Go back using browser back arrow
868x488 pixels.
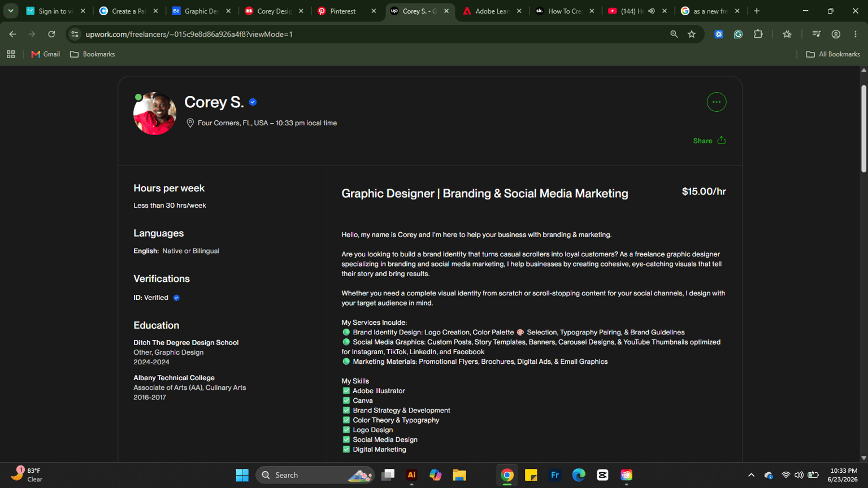12,34
